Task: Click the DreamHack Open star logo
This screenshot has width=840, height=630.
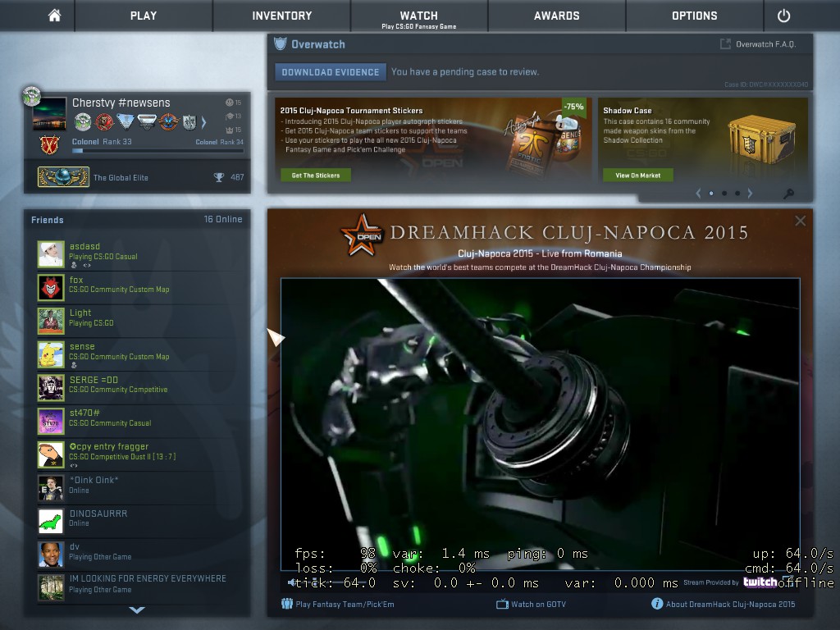Action: point(362,234)
